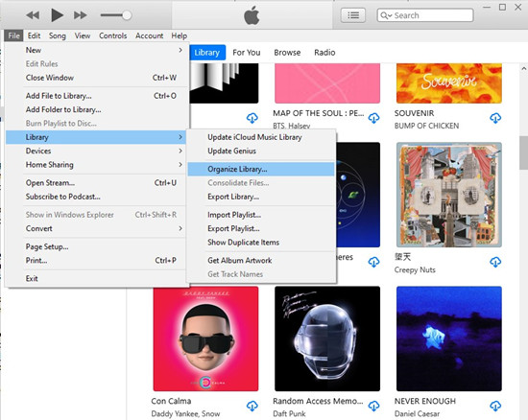Viewport: 528px width, 420px height.
Task: Choose Export Playlist option
Action: [x=261, y=228]
